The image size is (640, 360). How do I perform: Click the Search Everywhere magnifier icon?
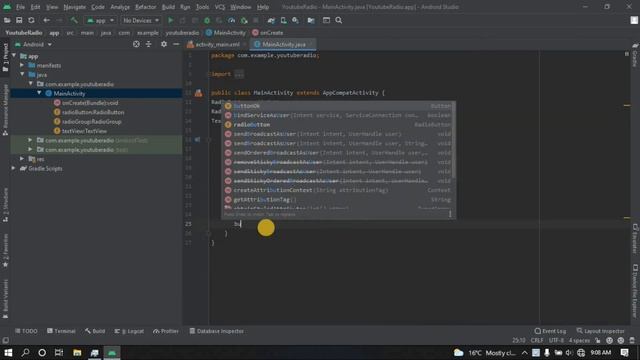click(x=338, y=20)
